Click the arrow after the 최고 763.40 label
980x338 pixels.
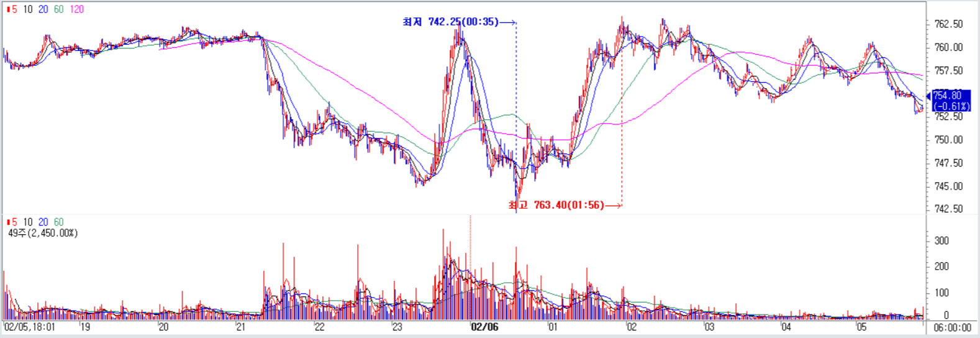coord(613,205)
